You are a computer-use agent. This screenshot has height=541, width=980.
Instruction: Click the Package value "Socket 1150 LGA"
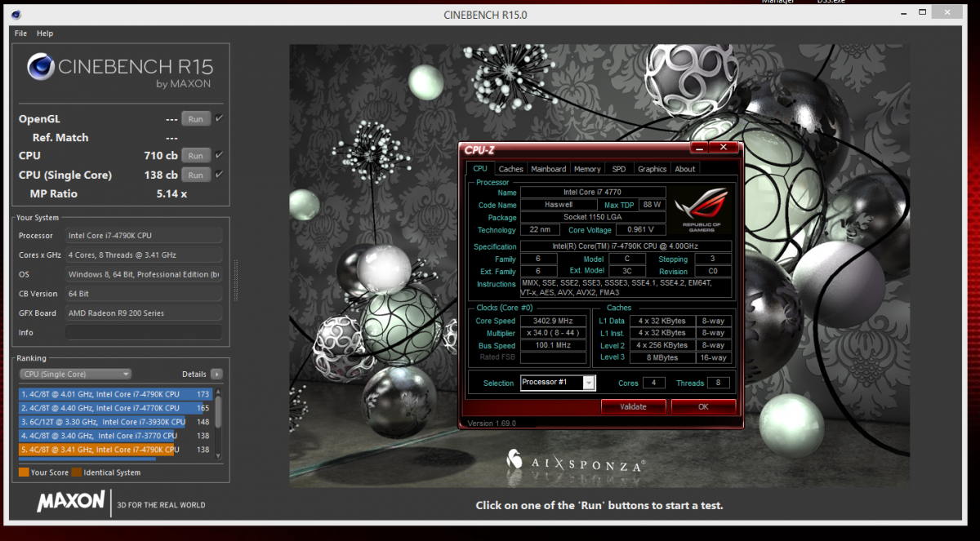click(x=593, y=218)
